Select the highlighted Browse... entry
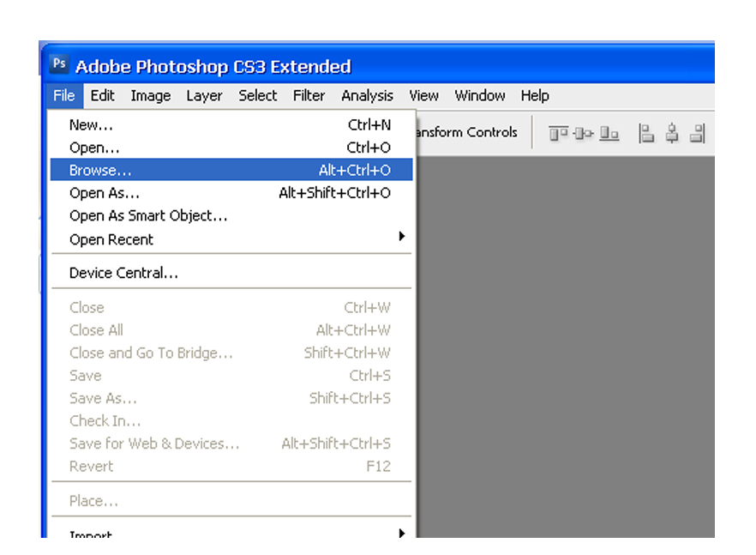This screenshot has width=756, height=555. point(231,170)
